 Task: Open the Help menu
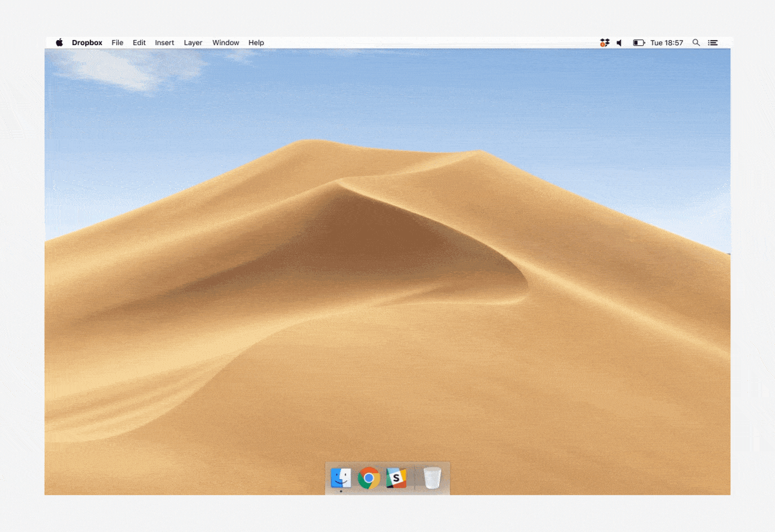pos(256,43)
